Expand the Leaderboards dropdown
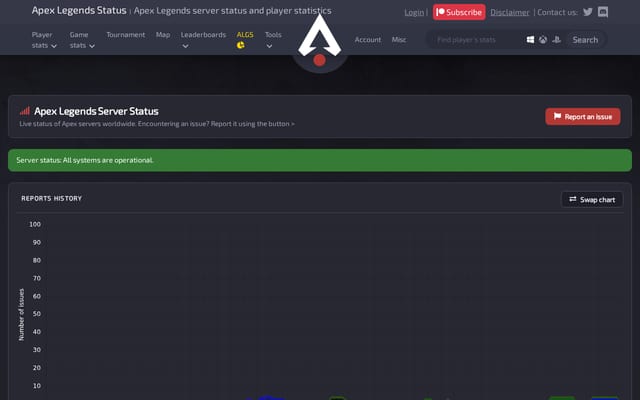This screenshot has width=640, height=400. [x=203, y=40]
